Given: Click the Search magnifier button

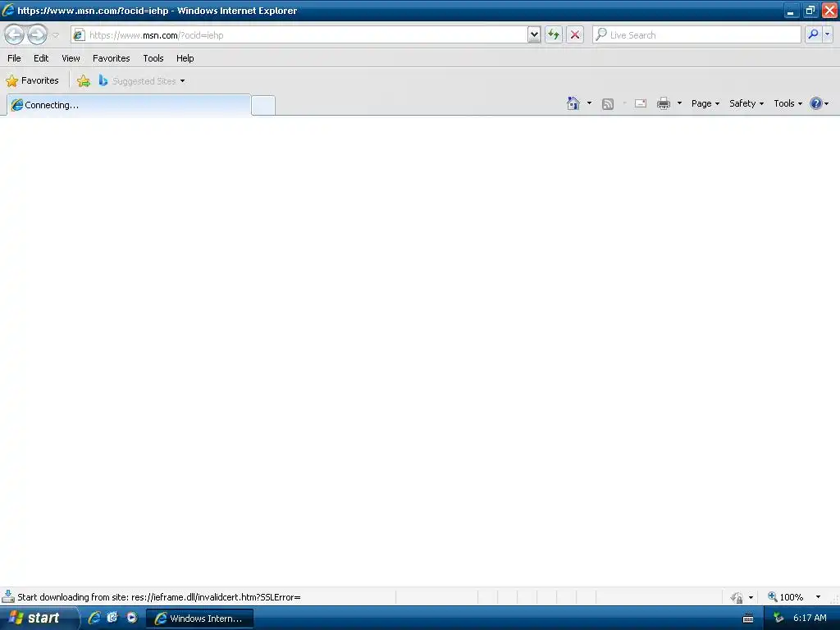Looking at the screenshot, I should pyautogui.click(x=813, y=34).
